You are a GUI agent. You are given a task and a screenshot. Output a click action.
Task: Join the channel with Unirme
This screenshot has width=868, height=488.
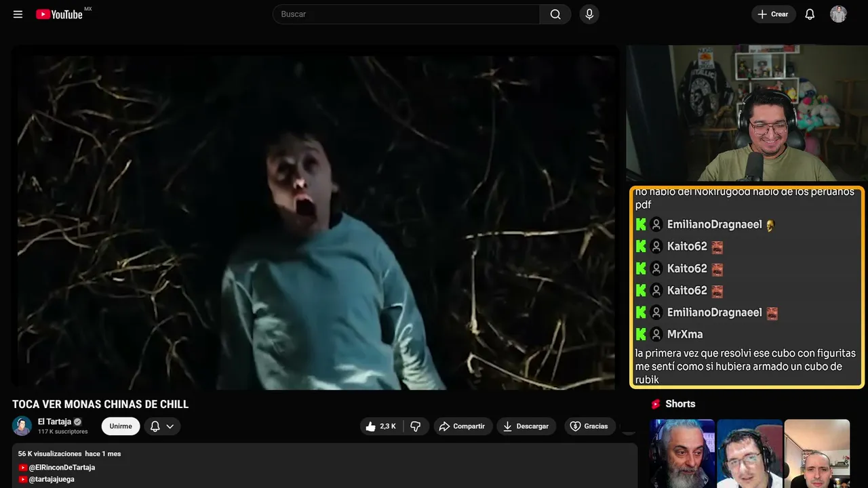tap(121, 426)
